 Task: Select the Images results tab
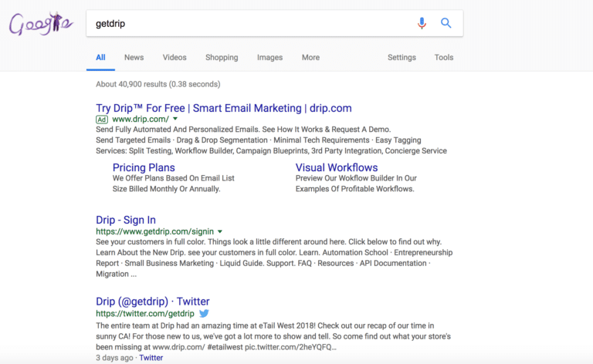click(269, 57)
